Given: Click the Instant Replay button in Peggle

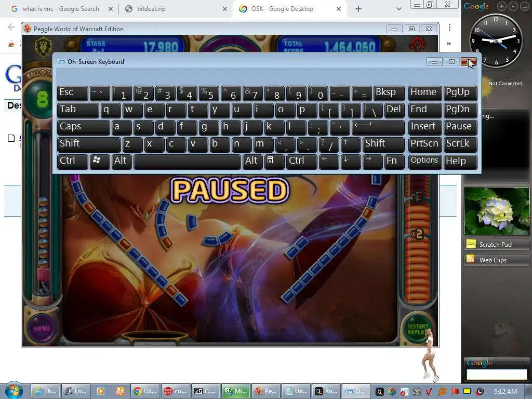Looking at the screenshot, I should point(417,329).
